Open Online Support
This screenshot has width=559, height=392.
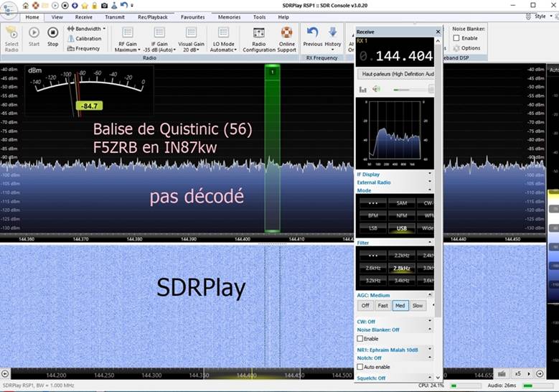click(286, 39)
